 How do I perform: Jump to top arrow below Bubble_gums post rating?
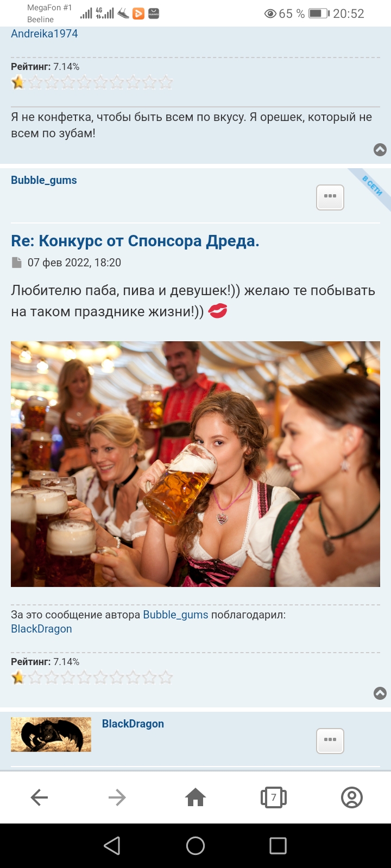click(x=380, y=693)
